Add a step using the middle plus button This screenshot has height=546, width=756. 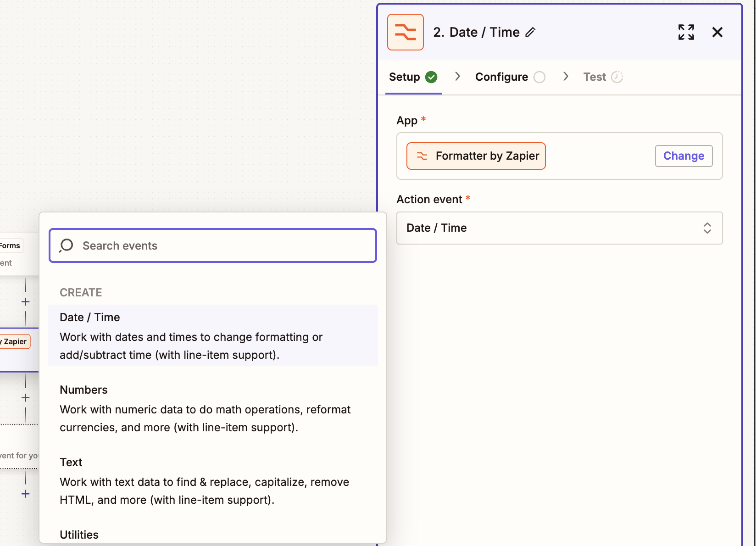[26, 398]
